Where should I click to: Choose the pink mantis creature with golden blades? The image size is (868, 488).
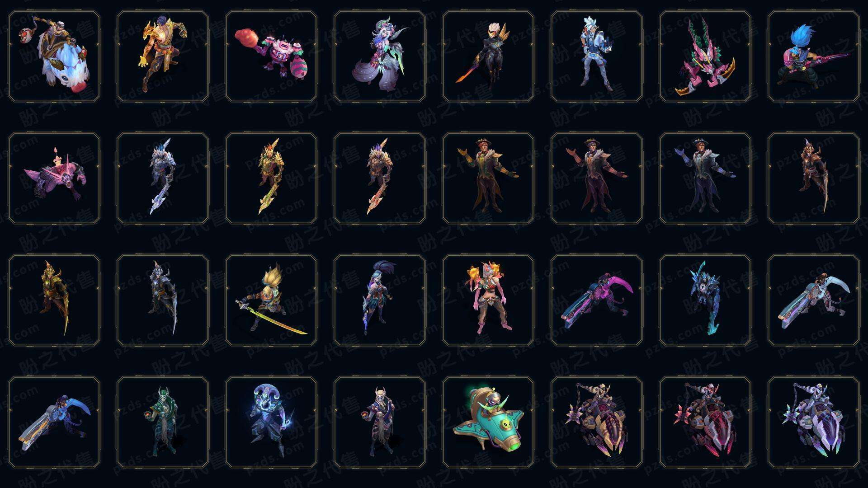tap(705, 56)
